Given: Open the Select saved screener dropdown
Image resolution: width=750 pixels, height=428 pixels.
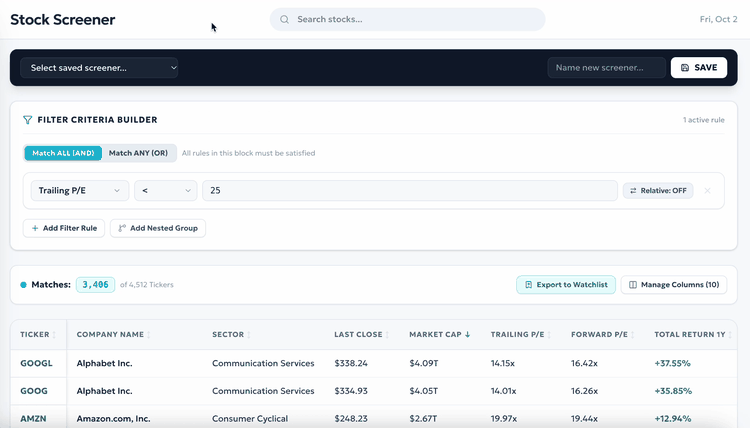Looking at the screenshot, I should 99,68.
